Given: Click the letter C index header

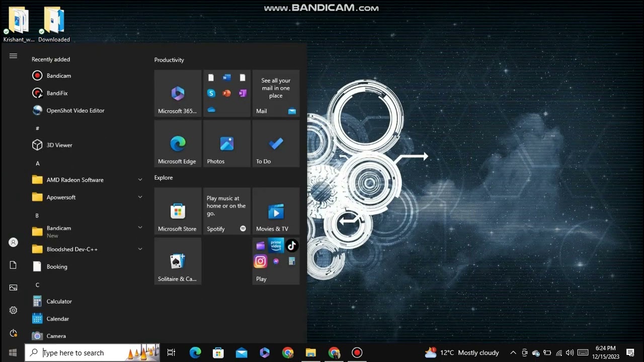Looking at the screenshot, I should click(x=37, y=285).
